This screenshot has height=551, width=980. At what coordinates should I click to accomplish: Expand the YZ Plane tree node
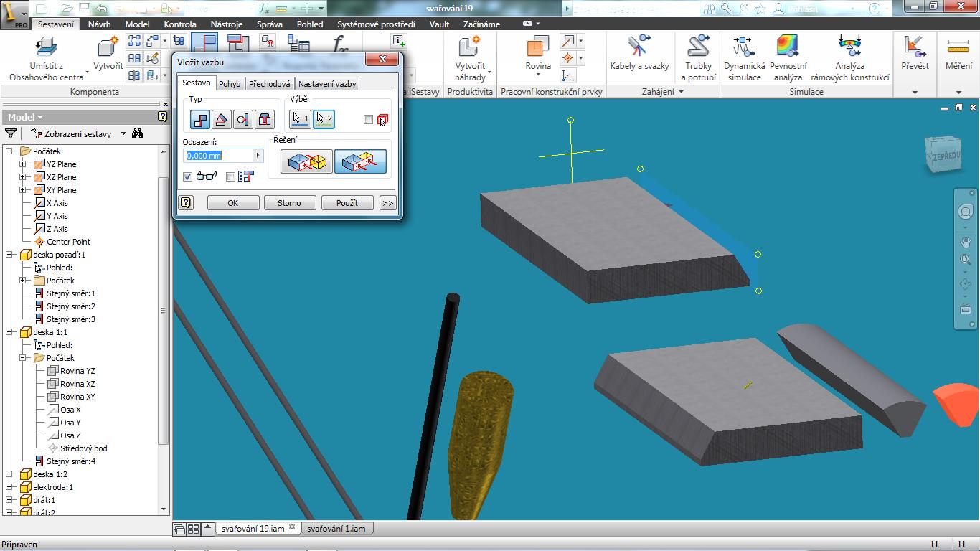pyautogui.click(x=23, y=164)
